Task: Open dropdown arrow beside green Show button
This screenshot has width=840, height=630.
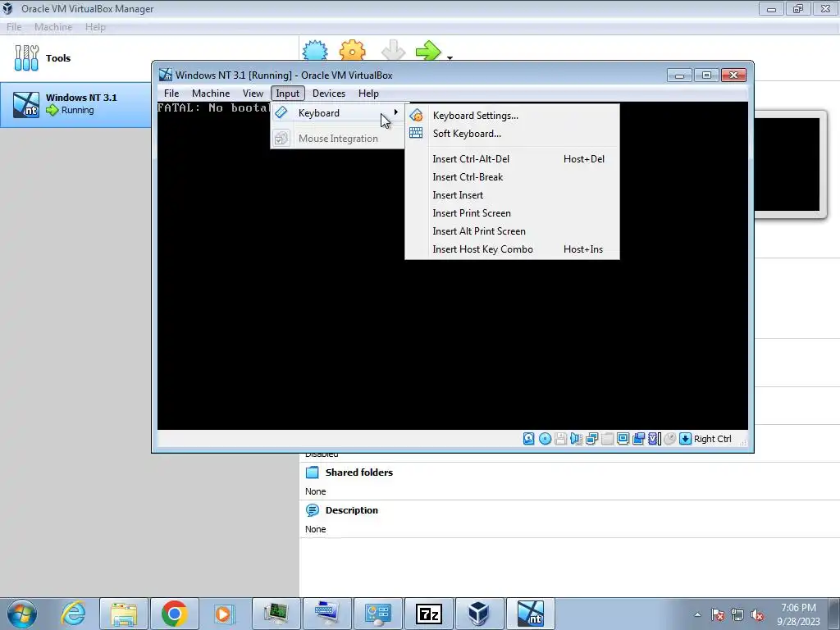Action: click(450, 57)
